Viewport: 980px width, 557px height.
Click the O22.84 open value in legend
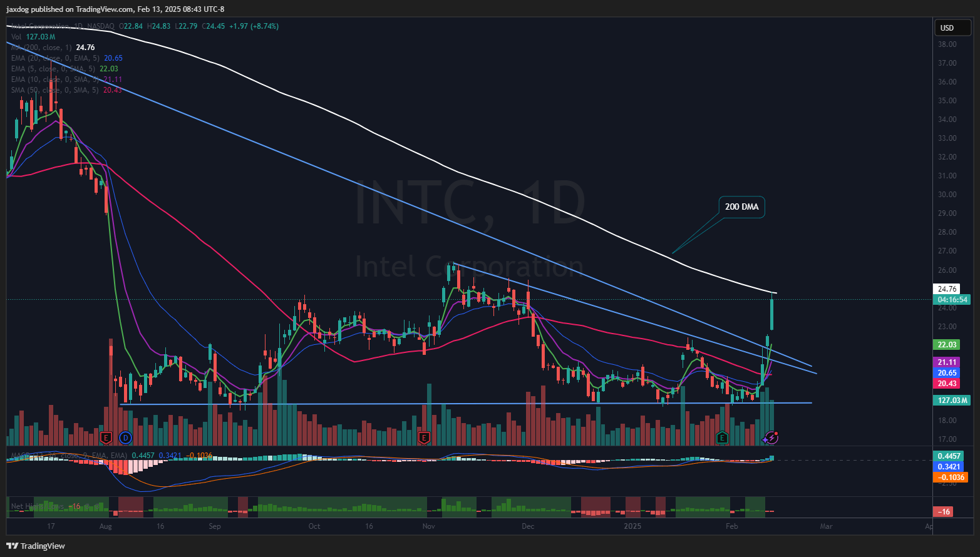(x=131, y=26)
